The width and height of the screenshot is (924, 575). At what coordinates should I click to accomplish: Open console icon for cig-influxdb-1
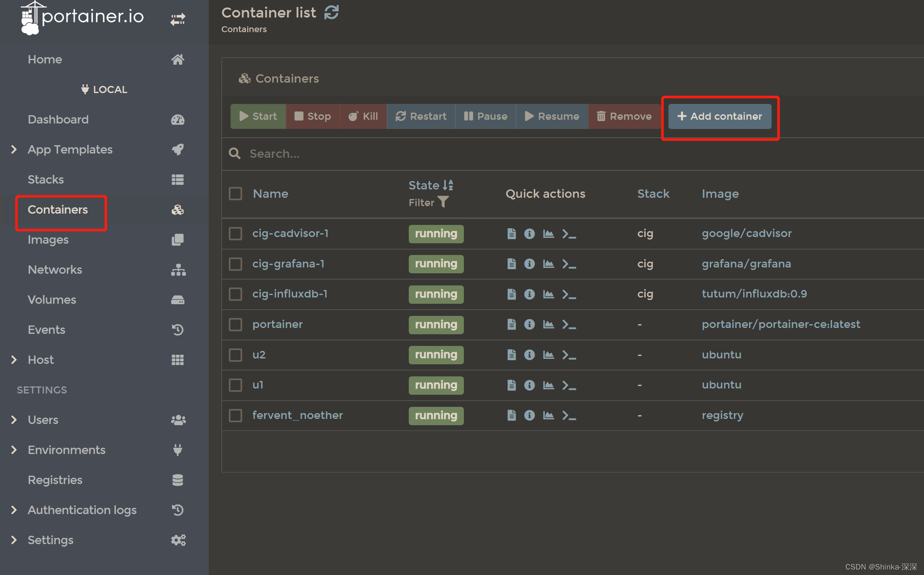click(x=569, y=294)
